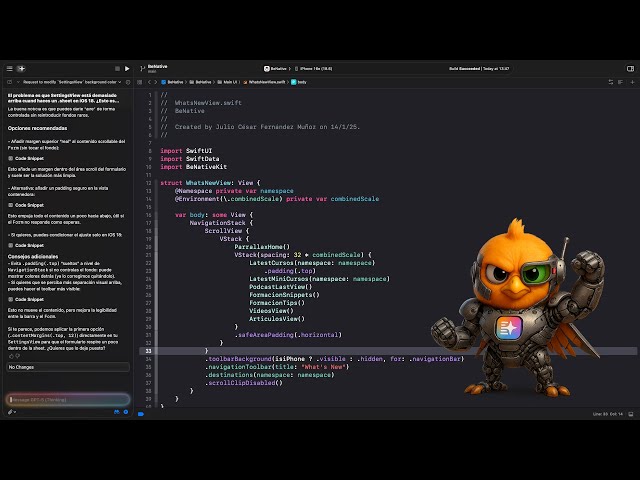Click the import BeNativeKit line

pos(193,167)
